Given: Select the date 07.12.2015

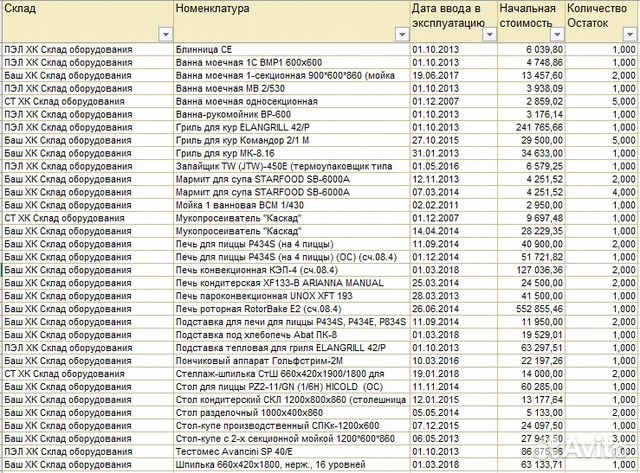Looking at the screenshot, I should click(453, 426).
